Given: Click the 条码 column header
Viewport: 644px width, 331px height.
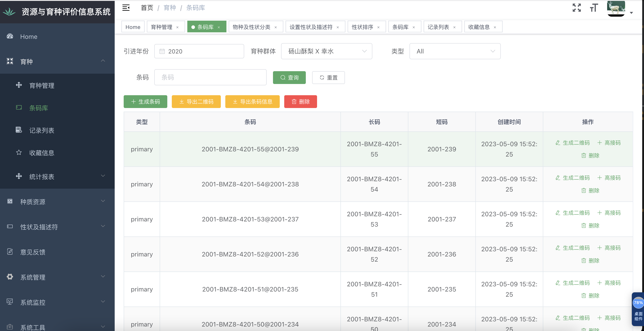Looking at the screenshot, I should point(250,122).
